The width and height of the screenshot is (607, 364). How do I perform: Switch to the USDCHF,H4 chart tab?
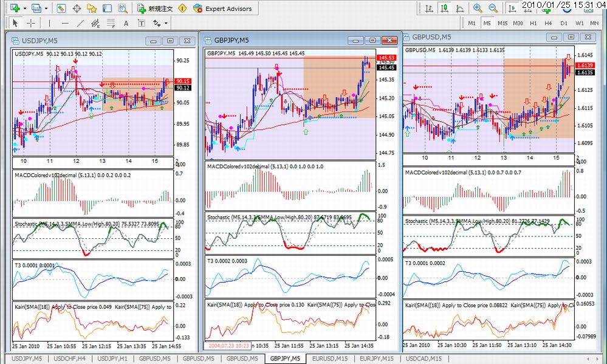click(70, 359)
